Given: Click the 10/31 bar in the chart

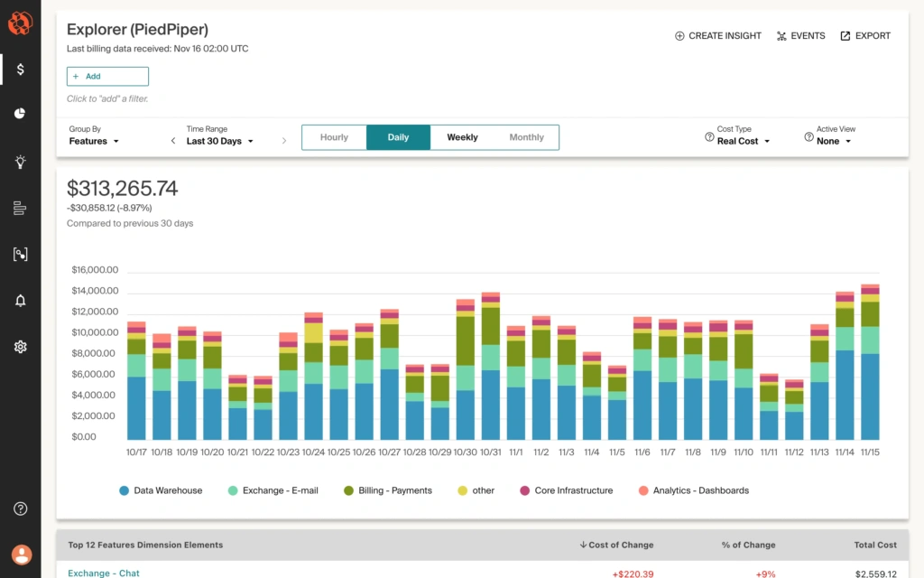Looking at the screenshot, I should pyautogui.click(x=490, y=366).
